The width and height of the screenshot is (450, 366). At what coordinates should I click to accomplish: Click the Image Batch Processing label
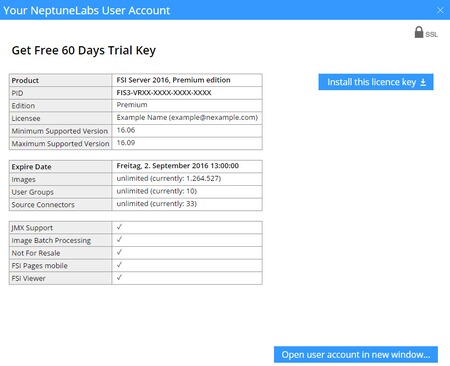[x=51, y=241]
